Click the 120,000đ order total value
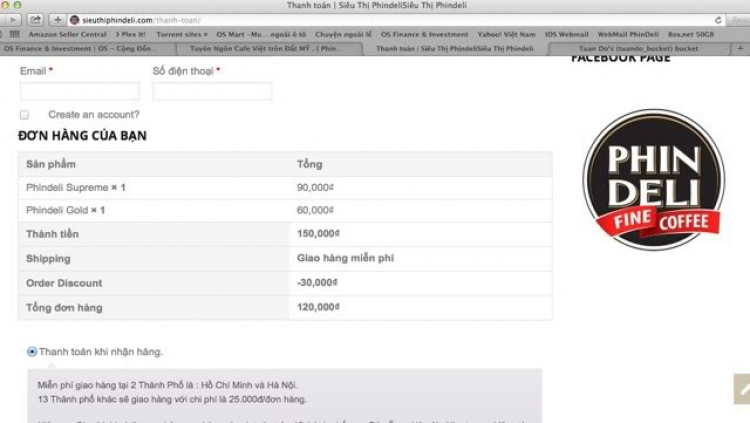 (x=318, y=307)
